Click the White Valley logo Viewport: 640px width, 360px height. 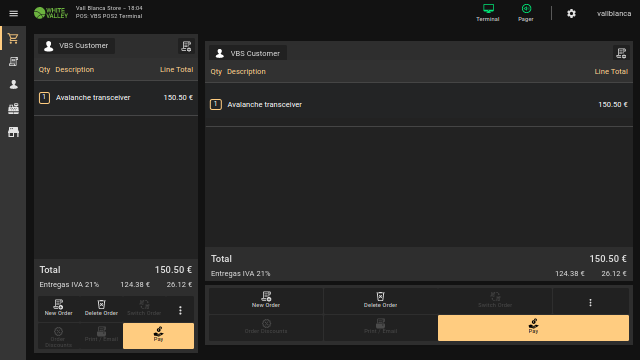pos(51,13)
